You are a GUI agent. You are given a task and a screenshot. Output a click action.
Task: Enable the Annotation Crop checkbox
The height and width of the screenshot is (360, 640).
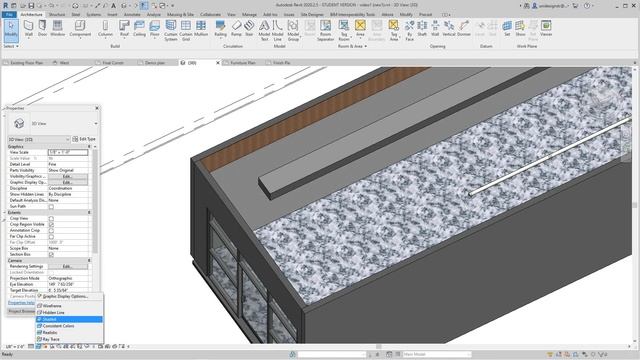[x=51, y=231]
